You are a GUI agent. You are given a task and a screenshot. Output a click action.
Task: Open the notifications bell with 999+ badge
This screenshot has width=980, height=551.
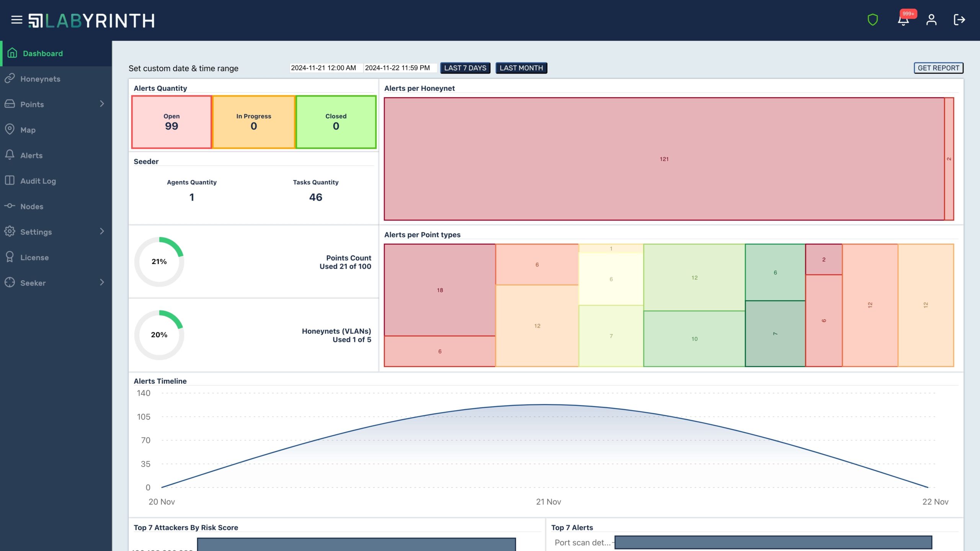click(903, 20)
